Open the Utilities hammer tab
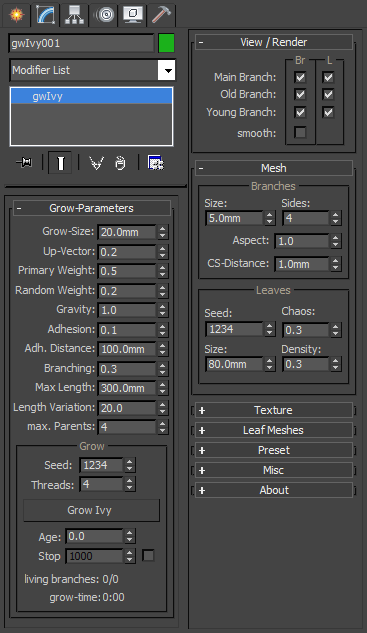The width and height of the screenshot is (367, 633). click(x=161, y=15)
